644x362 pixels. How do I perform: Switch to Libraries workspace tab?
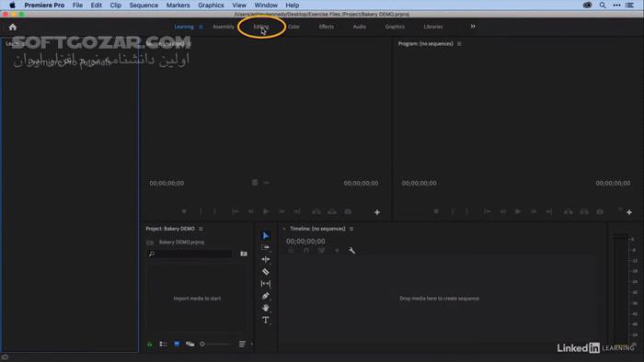click(433, 27)
